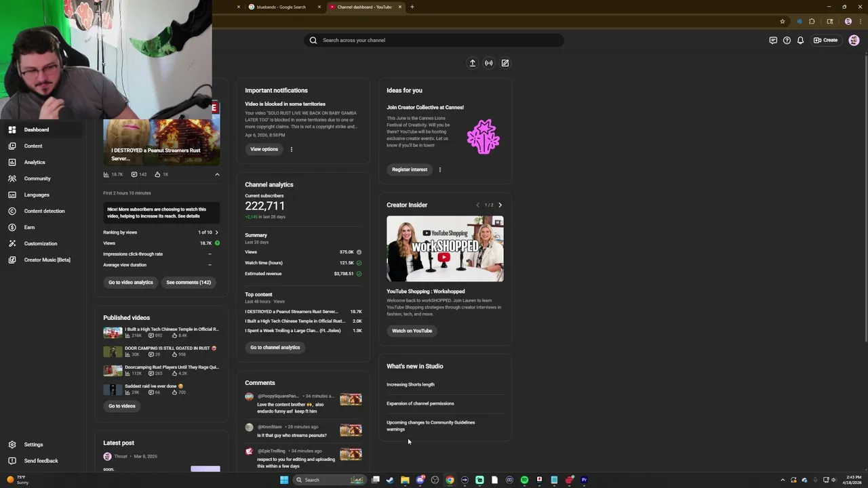Open Dashboard in the Studio sidebar

[x=37, y=129]
